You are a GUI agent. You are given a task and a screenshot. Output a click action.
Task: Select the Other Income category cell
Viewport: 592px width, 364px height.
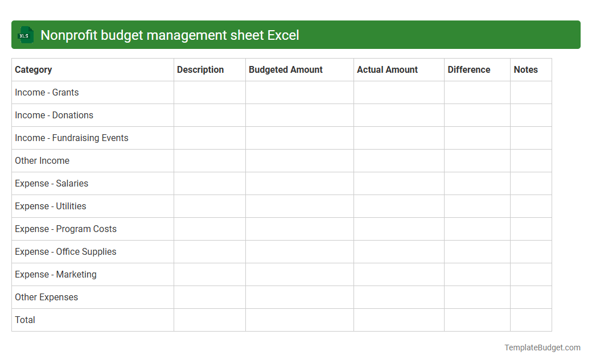coord(42,160)
